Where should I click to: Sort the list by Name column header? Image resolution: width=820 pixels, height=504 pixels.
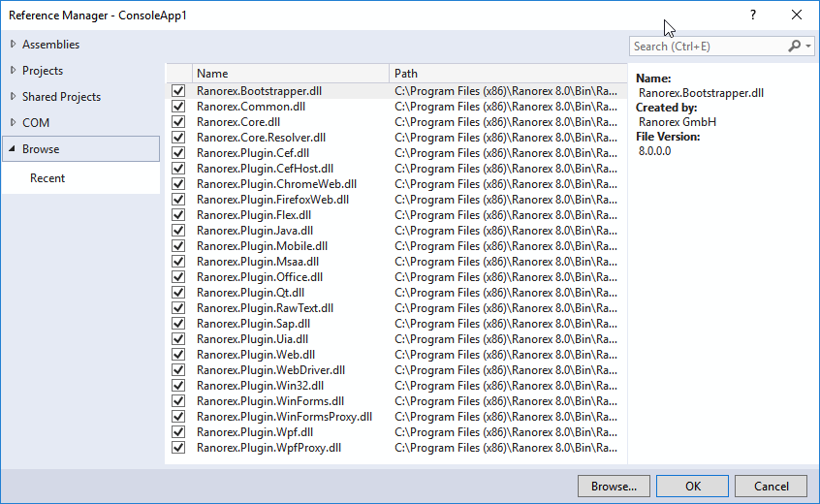tap(291, 74)
